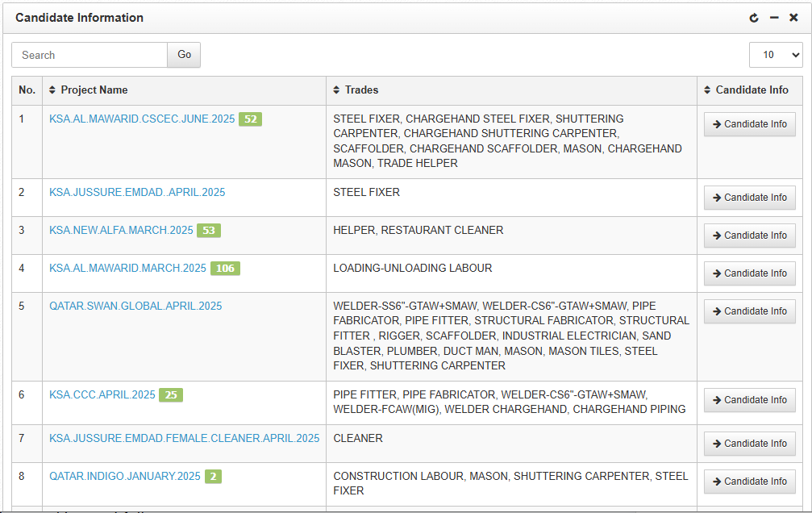Open KSA.JUSSURE.EMDAD..APRIL.2025 project link

pos(137,193)
